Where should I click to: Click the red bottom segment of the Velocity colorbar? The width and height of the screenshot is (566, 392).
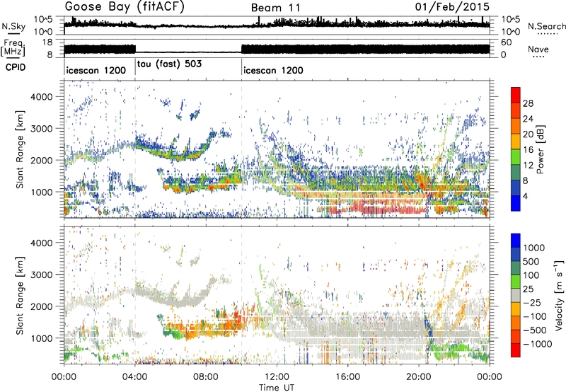(x=516, y=350)
